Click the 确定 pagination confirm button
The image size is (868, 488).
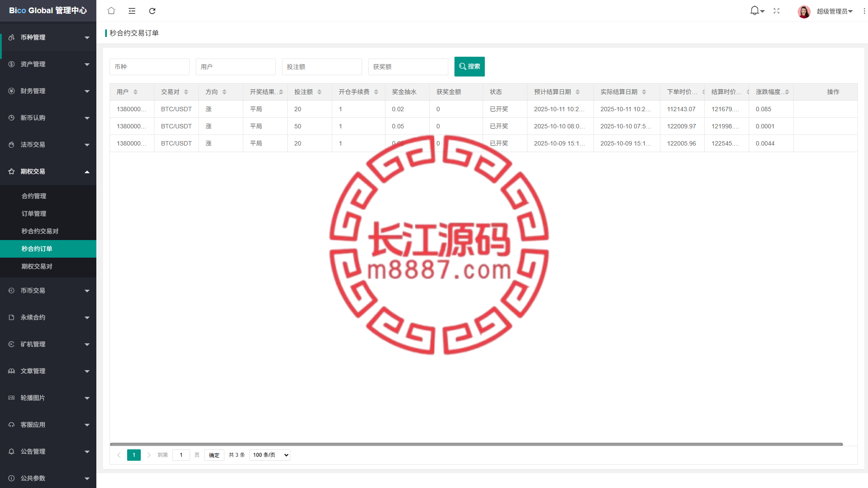coord(214,455)
